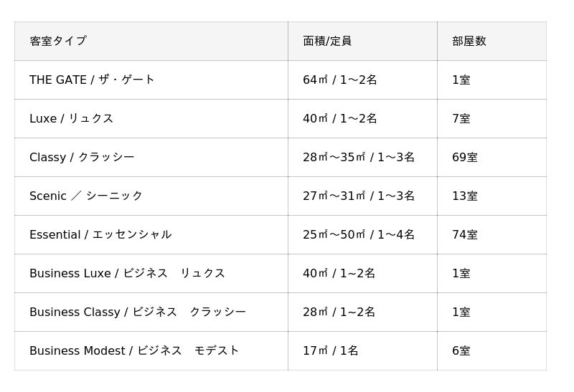The width and height of the screenshot is (574, 392).
Task: Select the 74室 room count cell
Action: pos(464,234)
